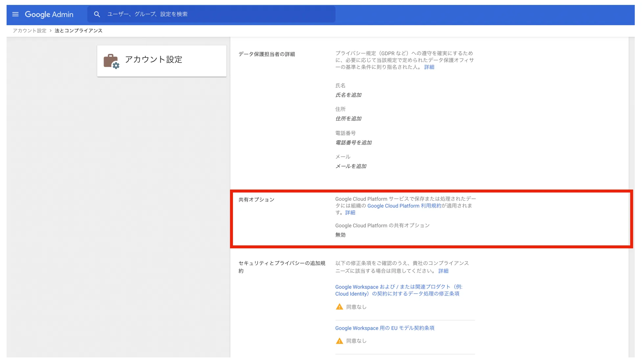Viewport: 642px width, 364px height.
Task: Click the メール field label
Action: pyautogui.click(x=343, y=157)
